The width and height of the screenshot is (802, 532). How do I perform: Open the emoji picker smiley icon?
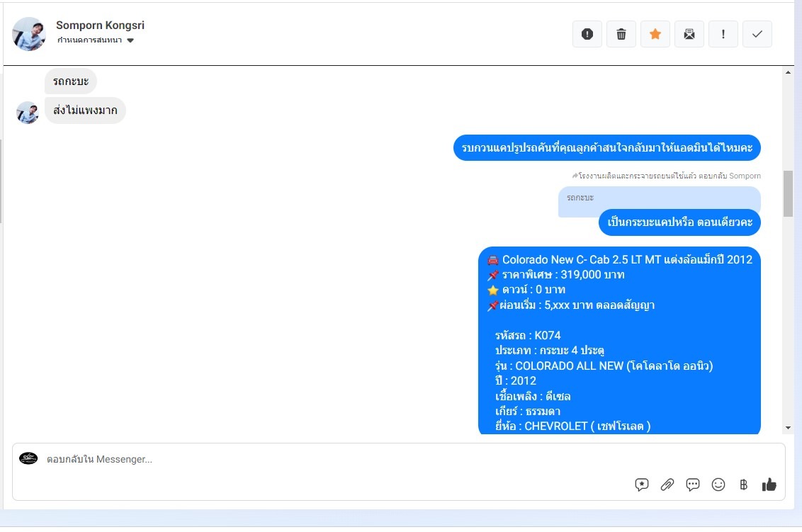click(718, 485)
